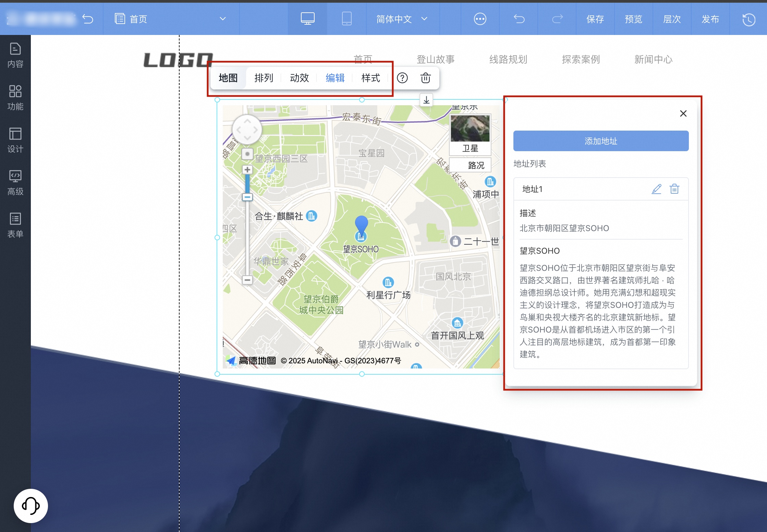Viewport: 767px width, 532px height.
Task: Open the 内容 content sidebar panel
Action: click(15, 55)
